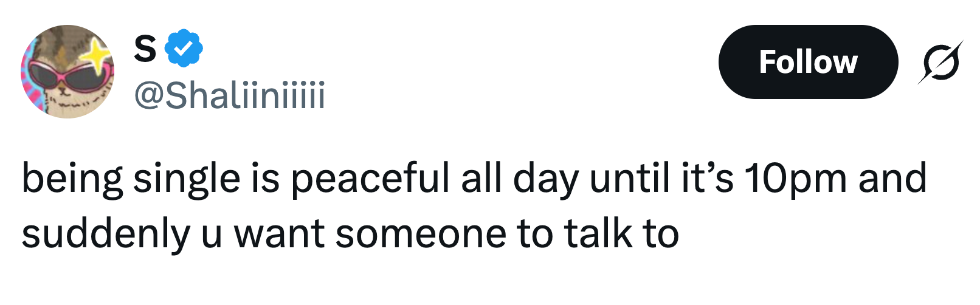The image size is (980, 305).
Task: Click the blue verified checkmark badge
Action: click(x=184, y=48)
